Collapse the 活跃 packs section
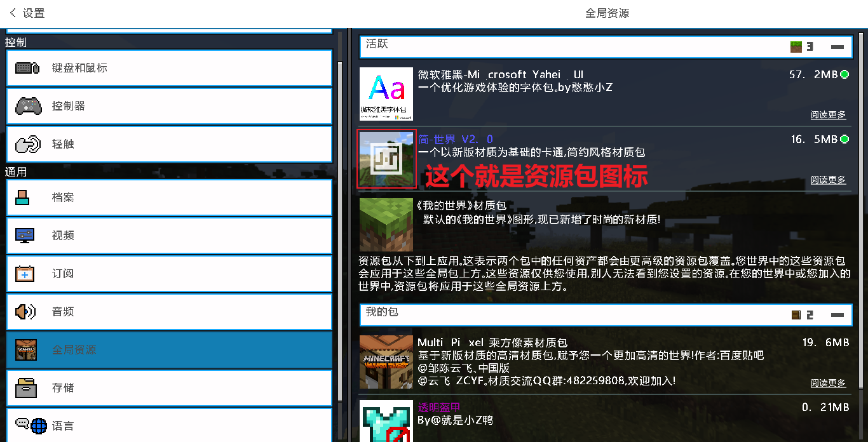The width and height of the screenshot is (868, 442). pos(837,47)
